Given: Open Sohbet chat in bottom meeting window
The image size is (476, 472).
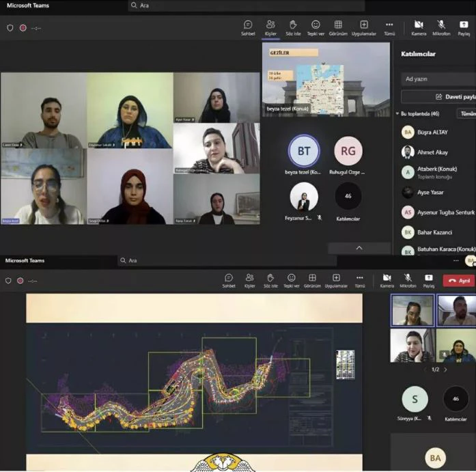Looking at the screenshot, I should [x=229, y=281].
